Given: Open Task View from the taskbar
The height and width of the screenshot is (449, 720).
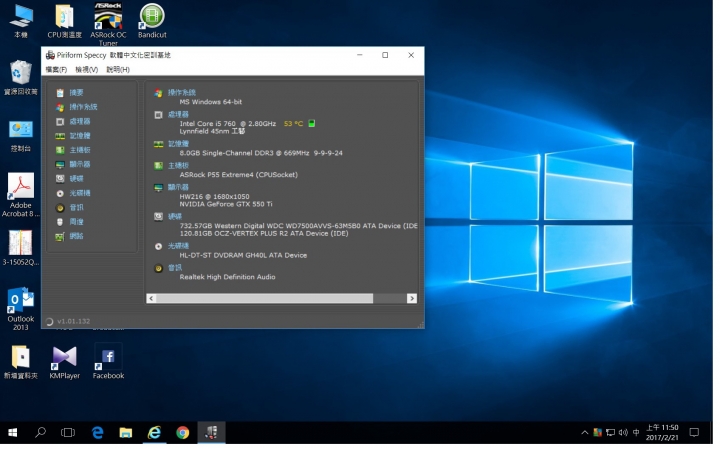Looking at the screenshot, I should pos(68,433).
